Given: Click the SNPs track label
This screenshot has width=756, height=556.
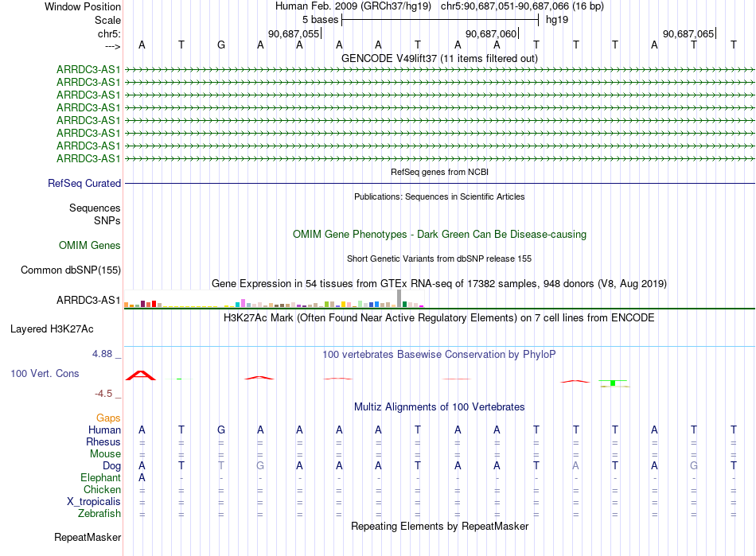Looking at the screenshot, I should pyautogui.click(x=107, y=220).
